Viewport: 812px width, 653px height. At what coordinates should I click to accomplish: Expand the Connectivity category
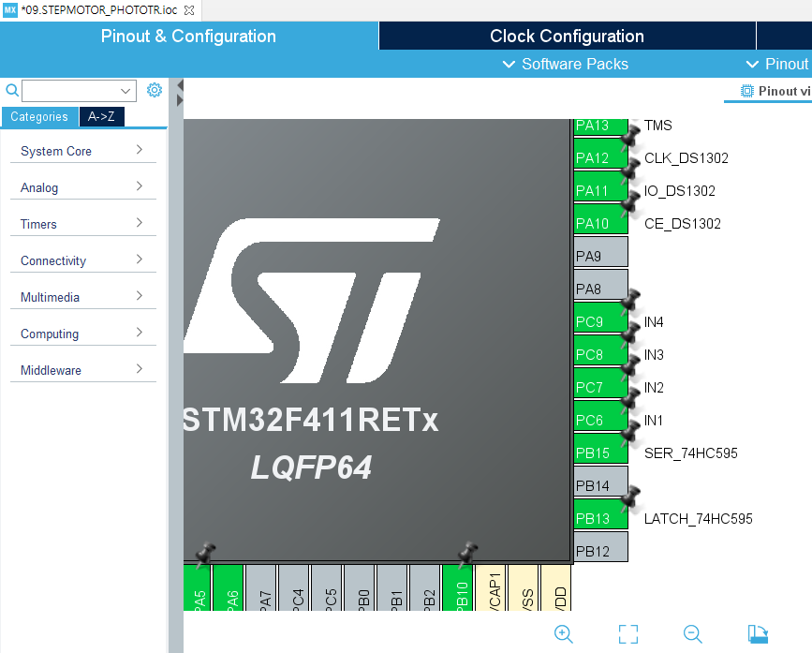tap(82, 260)
